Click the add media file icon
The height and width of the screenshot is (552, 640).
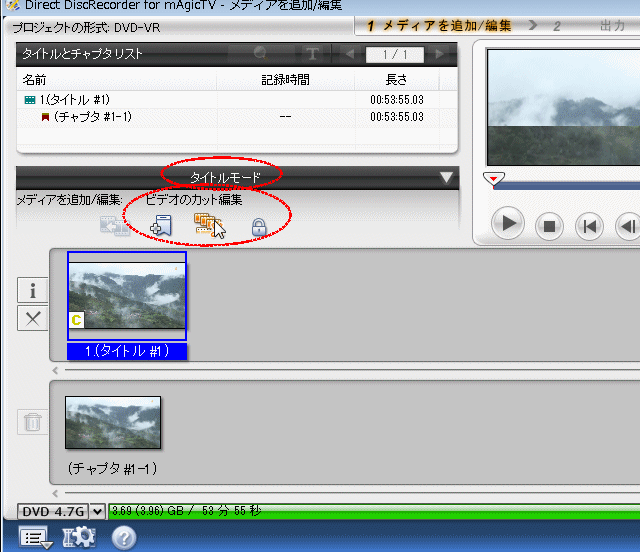coord(160,226)
